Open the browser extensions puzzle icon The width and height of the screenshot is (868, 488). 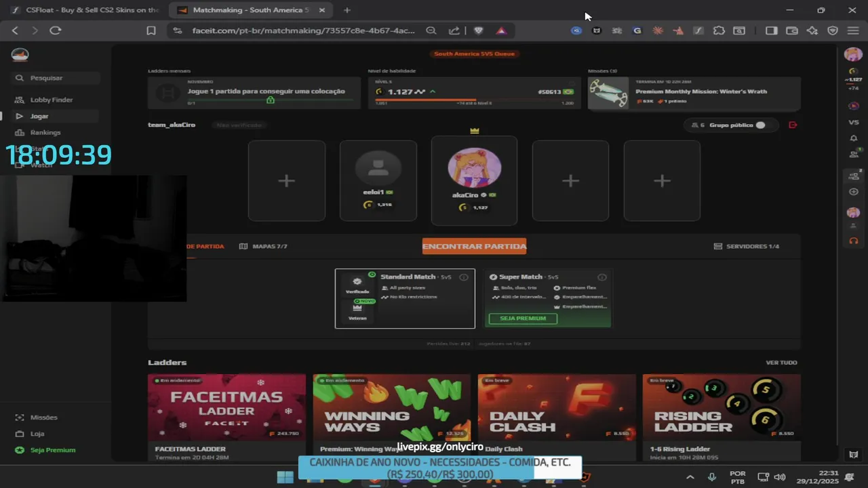tap(719, 30)
